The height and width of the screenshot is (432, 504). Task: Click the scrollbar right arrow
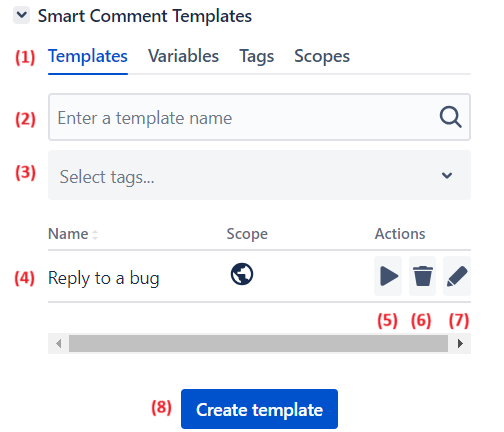tap(460, 343)
